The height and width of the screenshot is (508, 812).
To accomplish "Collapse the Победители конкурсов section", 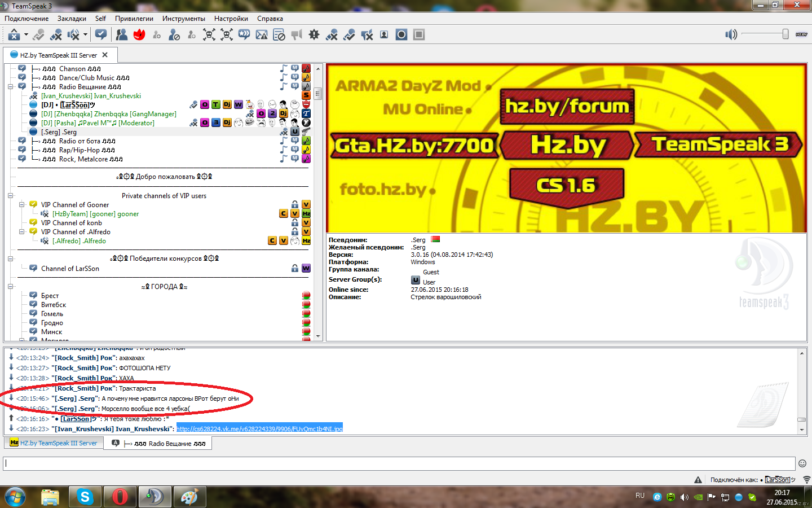I will (10, 259).
